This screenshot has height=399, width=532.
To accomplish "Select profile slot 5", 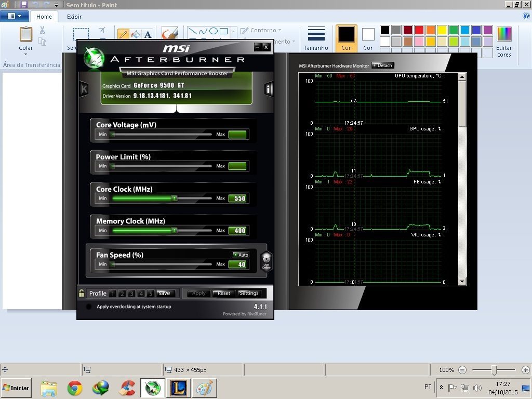I will coord(151,294).
